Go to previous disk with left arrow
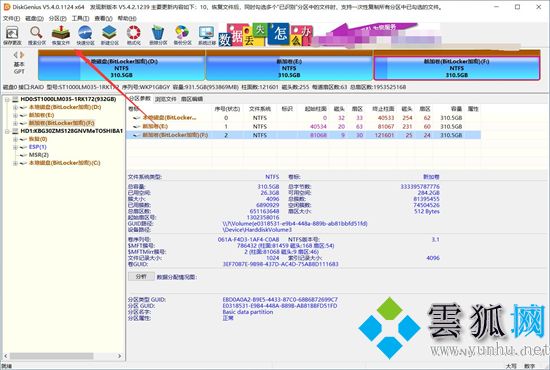 pyautogui.click(x=15, y=55)
